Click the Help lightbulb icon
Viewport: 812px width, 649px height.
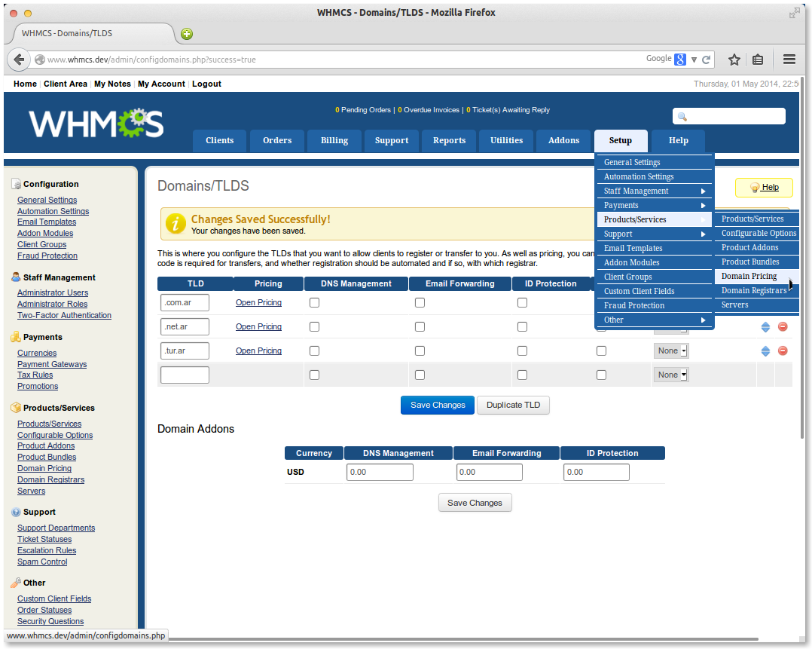tap(755, 188)
